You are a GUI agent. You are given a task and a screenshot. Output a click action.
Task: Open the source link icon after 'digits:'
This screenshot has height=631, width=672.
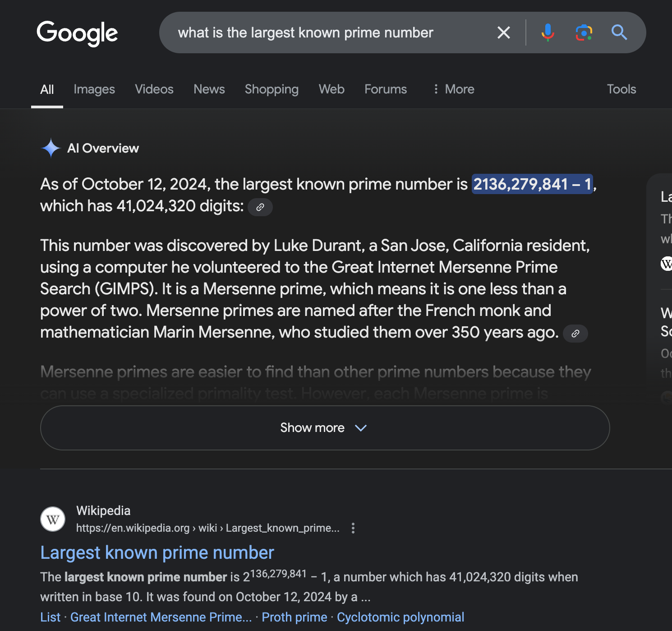point(260,207)
